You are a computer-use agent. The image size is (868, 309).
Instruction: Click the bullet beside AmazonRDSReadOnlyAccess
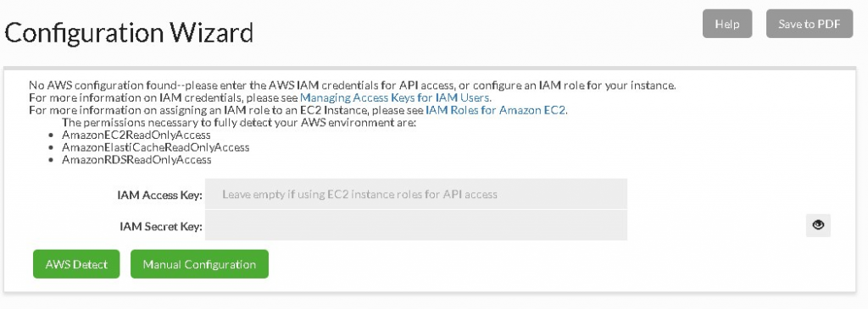(51, 160)
